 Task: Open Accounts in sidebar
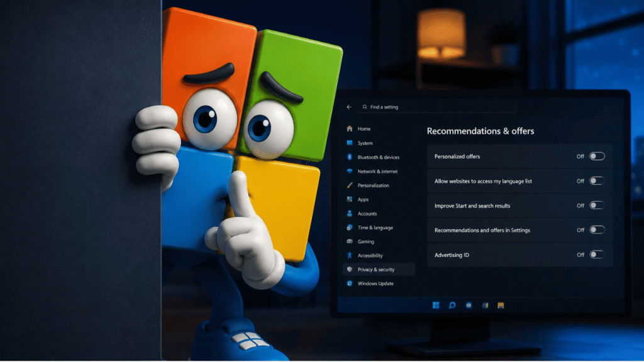click(367, 214)
